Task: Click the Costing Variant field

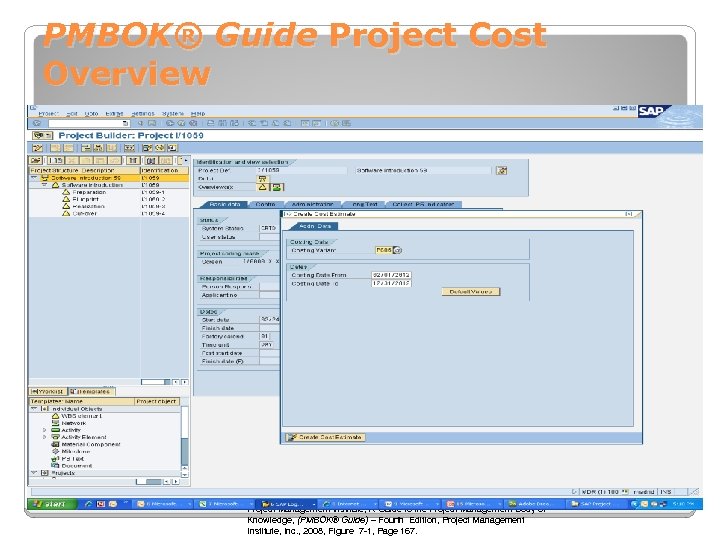Action: pos(383,250)
